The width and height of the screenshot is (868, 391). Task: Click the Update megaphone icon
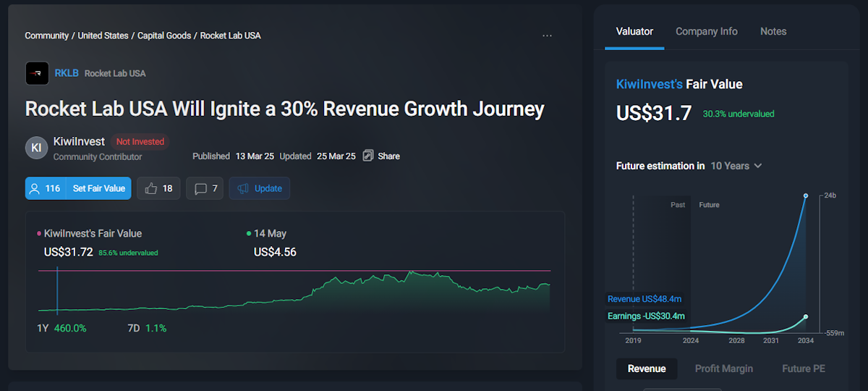click(243, 188)
